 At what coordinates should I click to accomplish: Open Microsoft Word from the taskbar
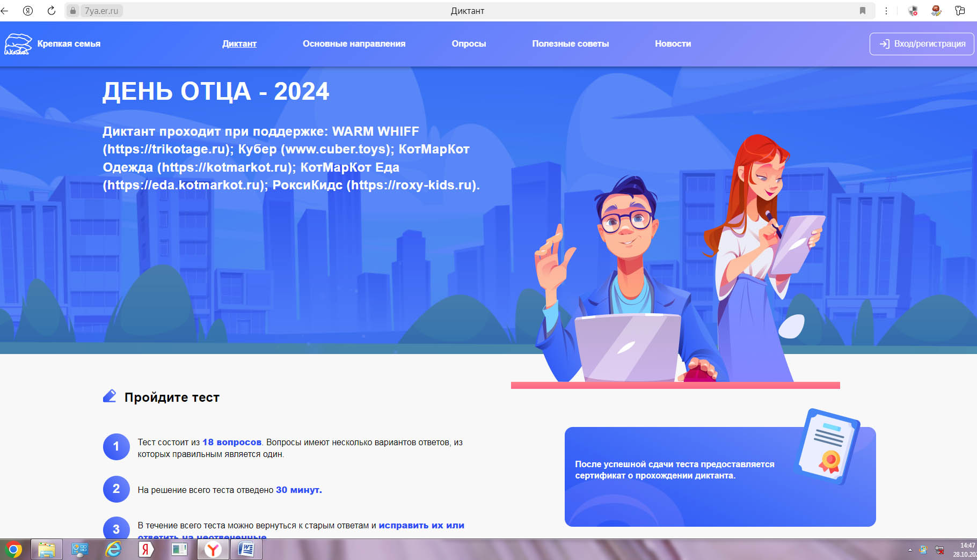pyautogui.click(x=246, y=550)
